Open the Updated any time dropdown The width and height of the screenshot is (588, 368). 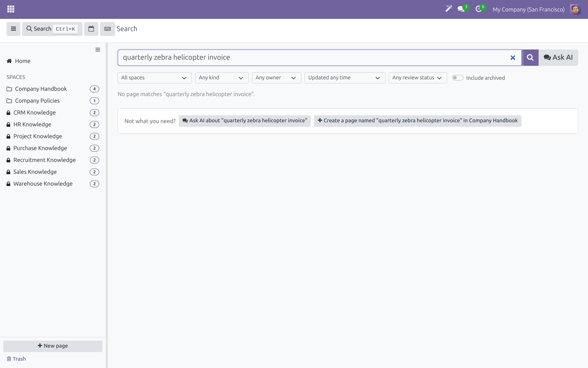(x=345, y=78)
